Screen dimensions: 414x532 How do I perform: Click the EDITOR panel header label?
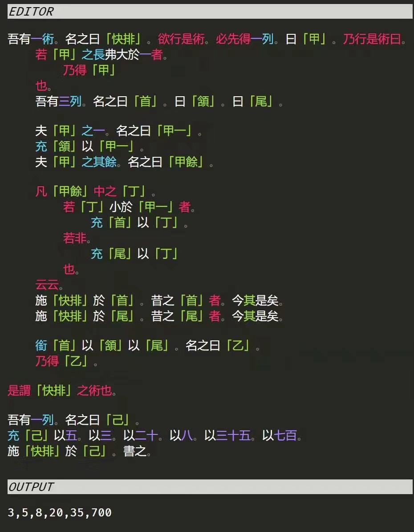pyautogui.click(x=31, y=12)
